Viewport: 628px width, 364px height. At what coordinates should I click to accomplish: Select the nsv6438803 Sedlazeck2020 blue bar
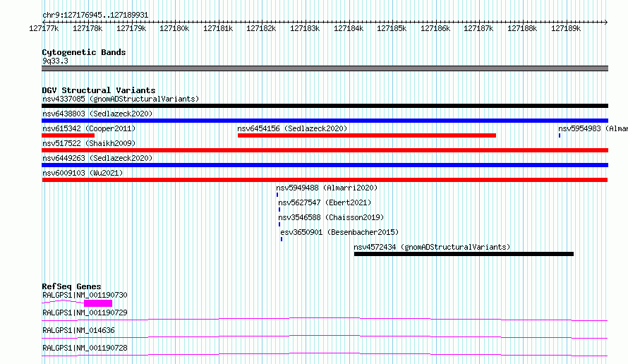pyautogui.click(x=325, y=121)
